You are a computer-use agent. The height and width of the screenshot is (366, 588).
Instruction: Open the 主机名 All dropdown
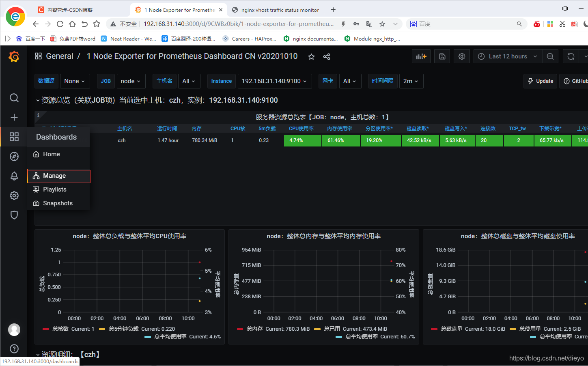point(189,81)
